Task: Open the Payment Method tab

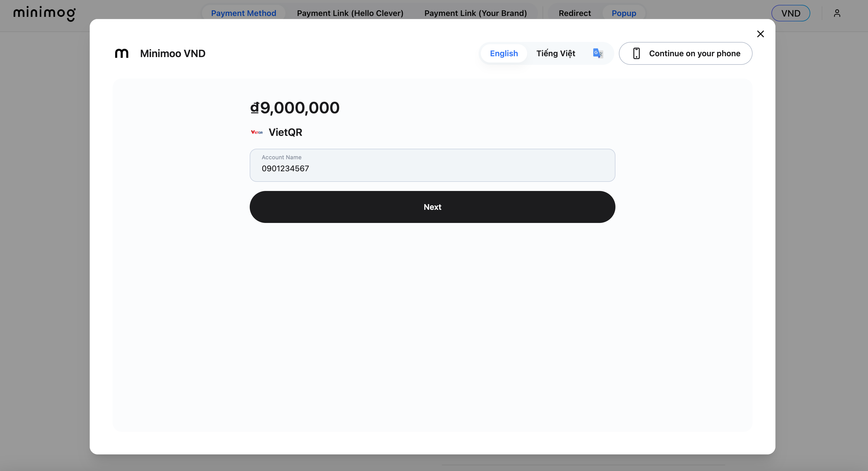Action: point(243,13)
